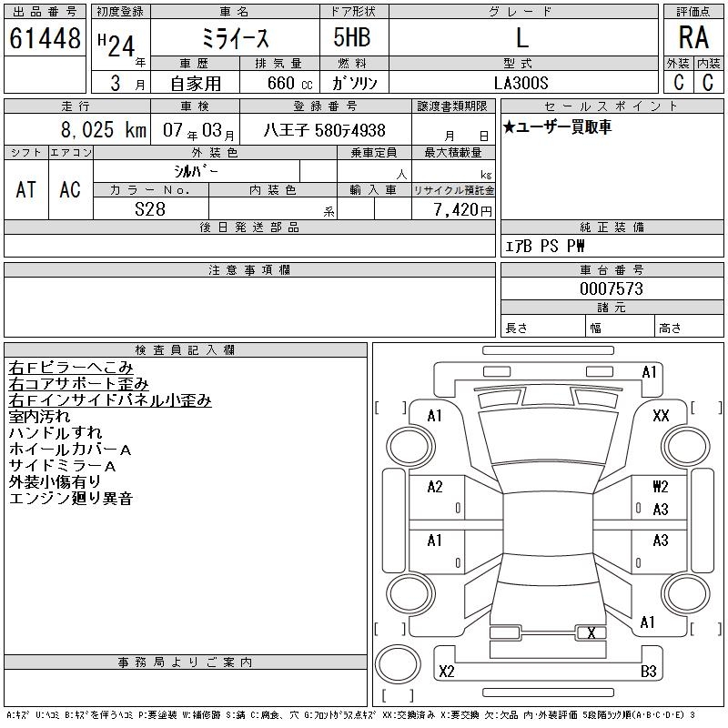728x728 pixels.
Task: Click the 高さ height field
Action: [x=690, y=328]
